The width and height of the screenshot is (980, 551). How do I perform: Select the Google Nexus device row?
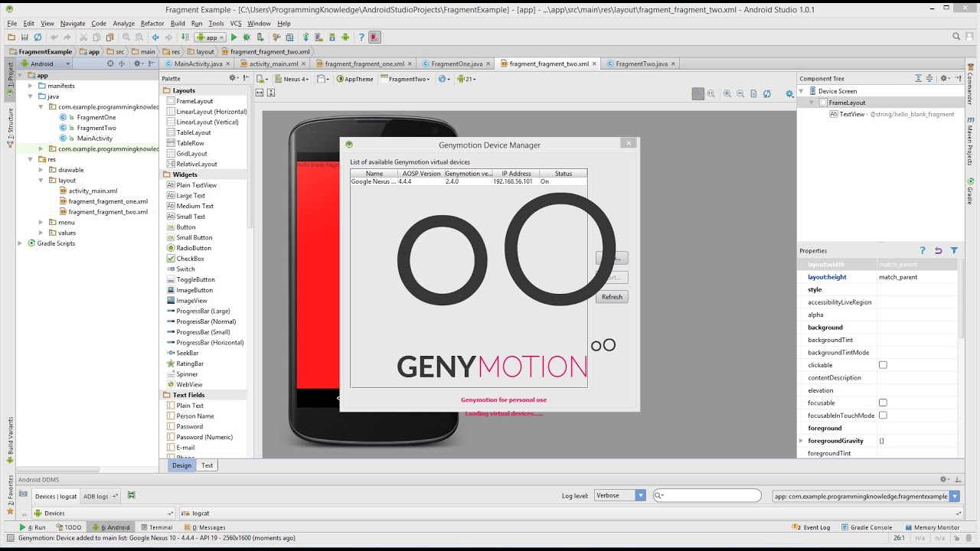pos(469,182)
